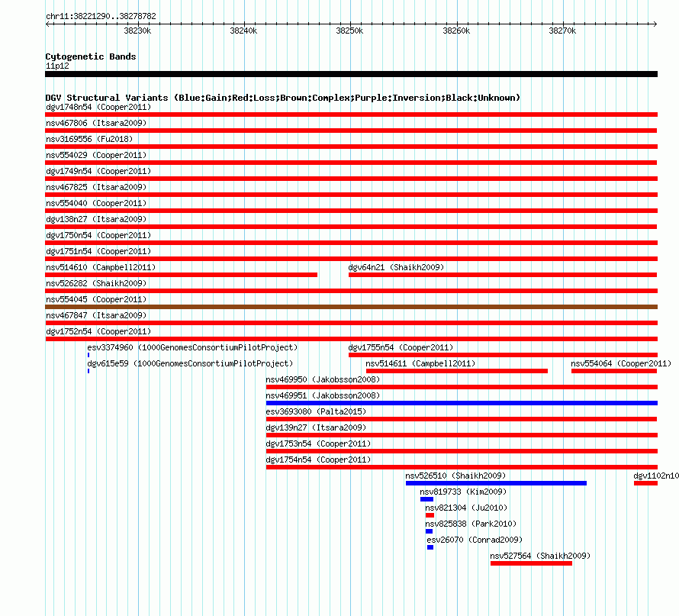Click the nsv526282 (Shaikh2009) label

[x=96, y=283]
